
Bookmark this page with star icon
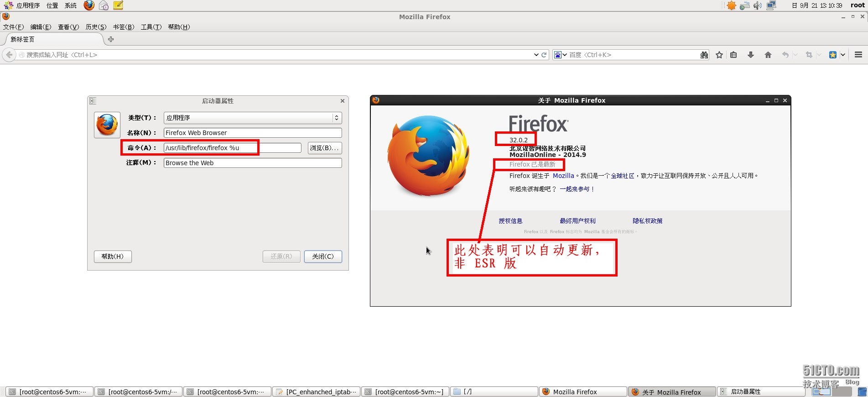click(719, 55)
